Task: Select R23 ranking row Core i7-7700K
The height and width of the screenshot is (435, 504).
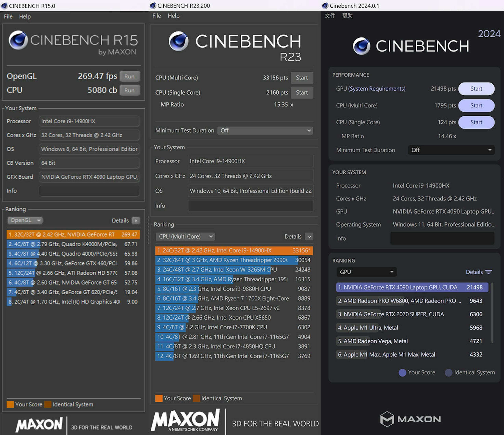Action: [234, 327]
